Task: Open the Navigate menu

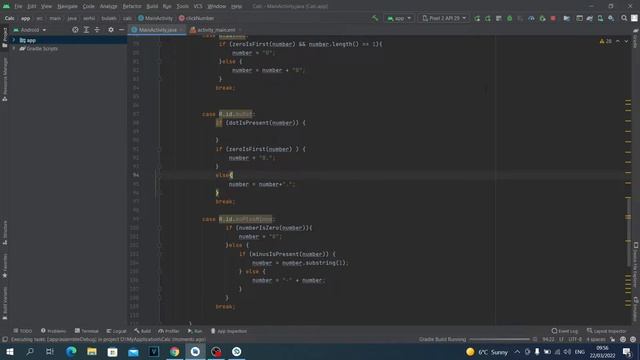Action: click(67, 6)
